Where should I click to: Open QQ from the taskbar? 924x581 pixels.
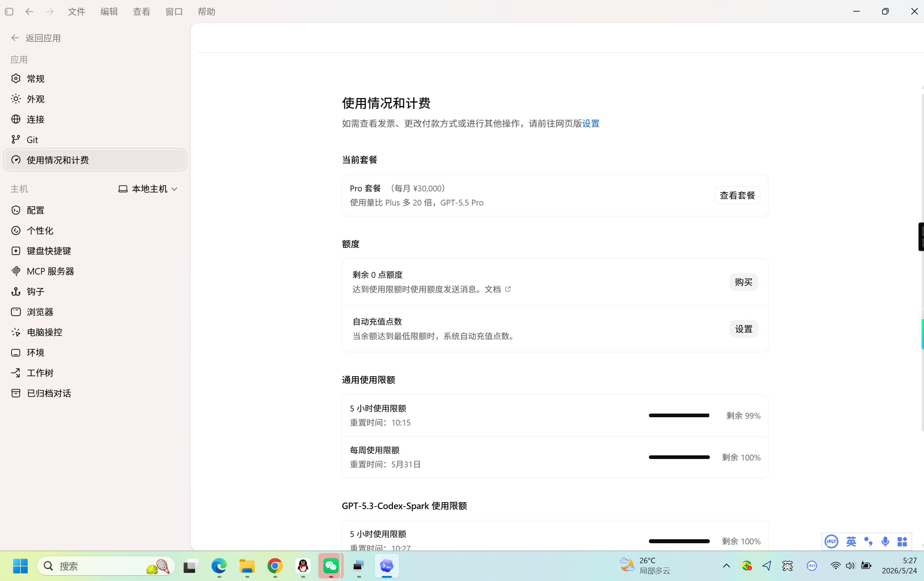pyautogui.click(x=303, y=566)
